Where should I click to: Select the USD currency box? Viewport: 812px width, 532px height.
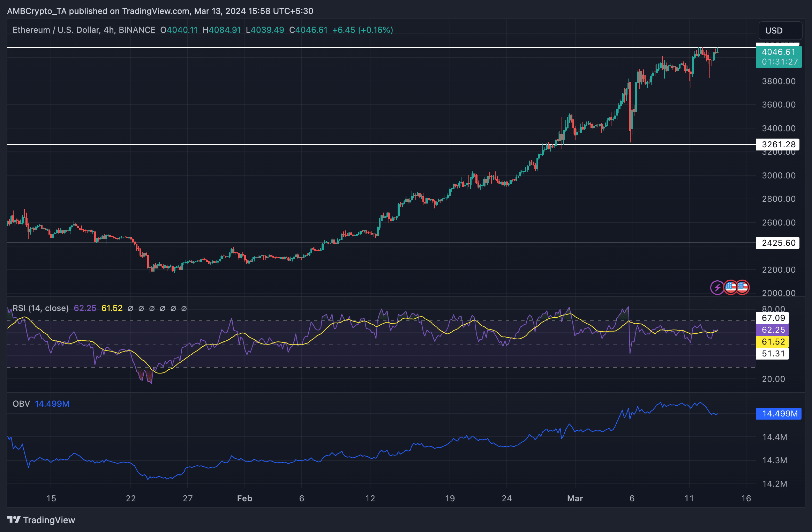[x=780, y=31]
